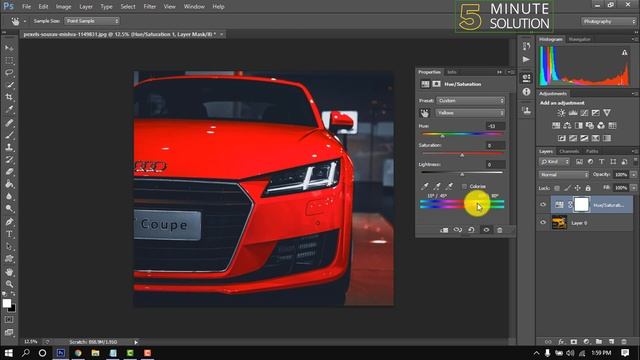Open the Normal blend mode dropdown

coord(564,175)
